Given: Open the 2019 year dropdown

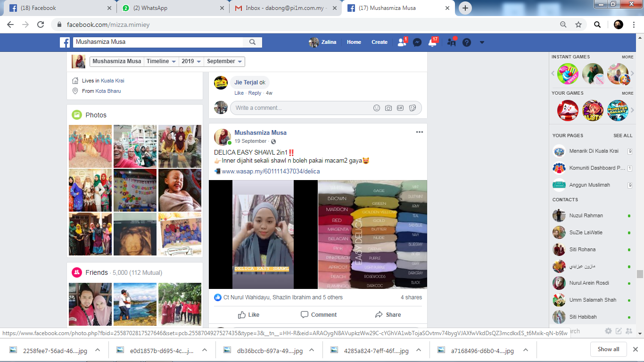Looking at the screenshot, I should [x=191, y=61].
